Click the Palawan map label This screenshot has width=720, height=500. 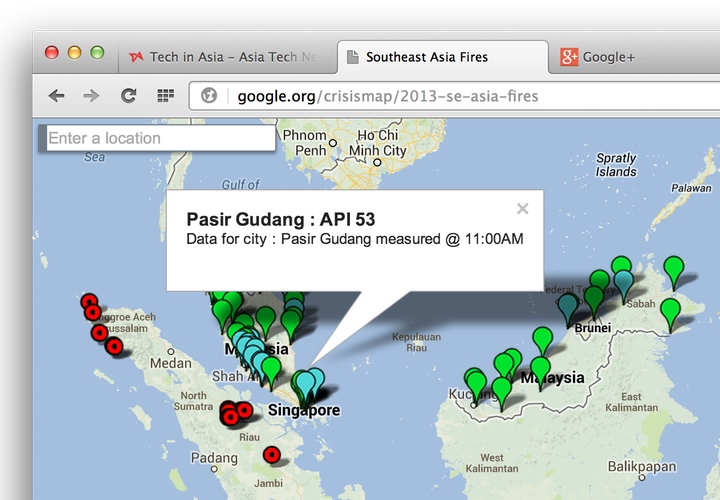[x=691, y=188]
